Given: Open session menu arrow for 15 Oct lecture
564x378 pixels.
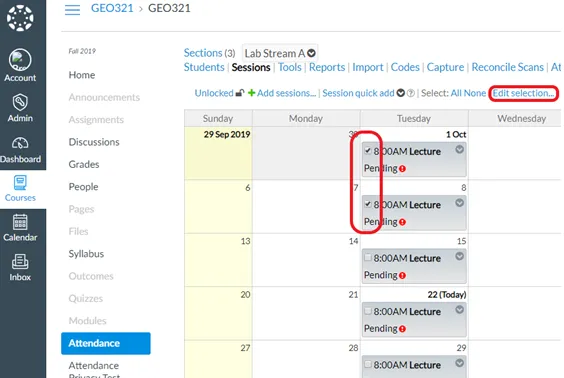Looking at the screenshot, I should click(x=459, y=256).
